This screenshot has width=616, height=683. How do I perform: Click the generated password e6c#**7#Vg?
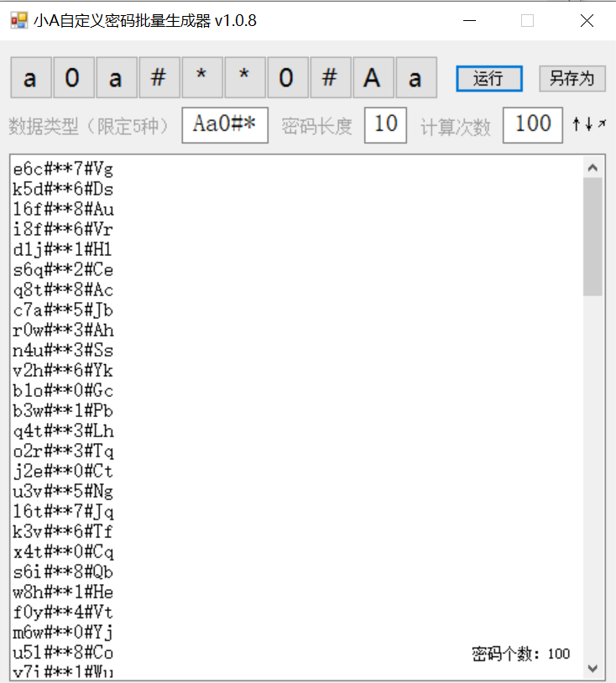point(63,169)
